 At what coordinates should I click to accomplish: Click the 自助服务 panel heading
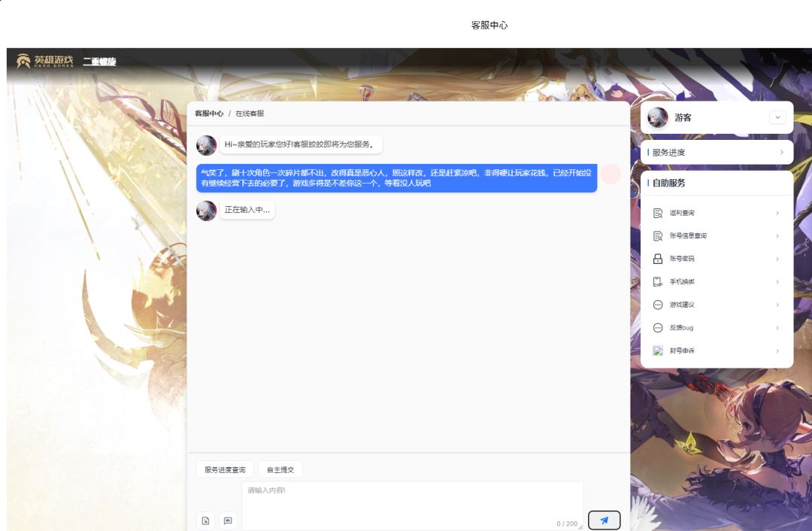[x=668, y=183]
